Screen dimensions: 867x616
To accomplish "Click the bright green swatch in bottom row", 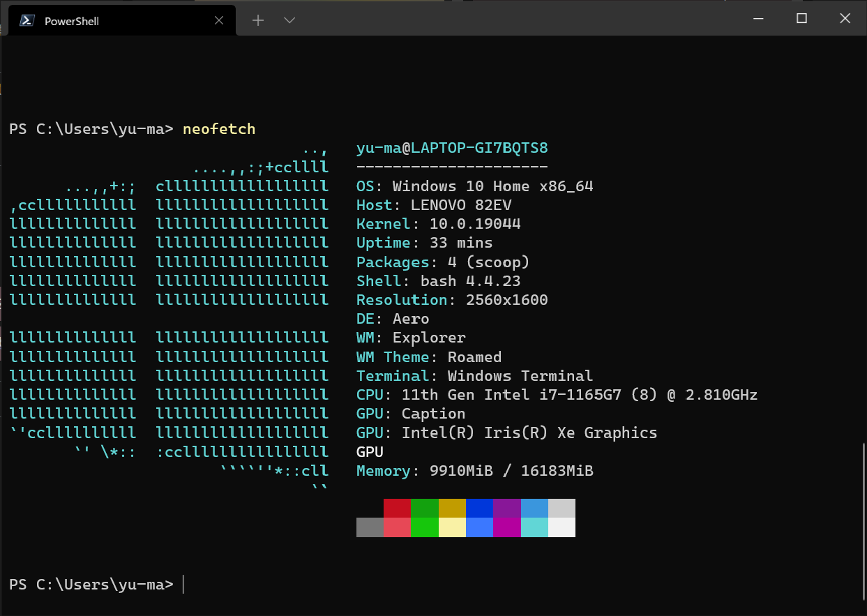I will 425,527.
